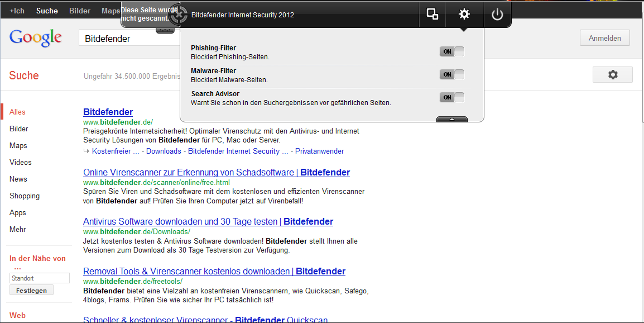Expand Mehr in left sidebar
The height and width of the screenshot is (323, 644).
coord(17,229)
